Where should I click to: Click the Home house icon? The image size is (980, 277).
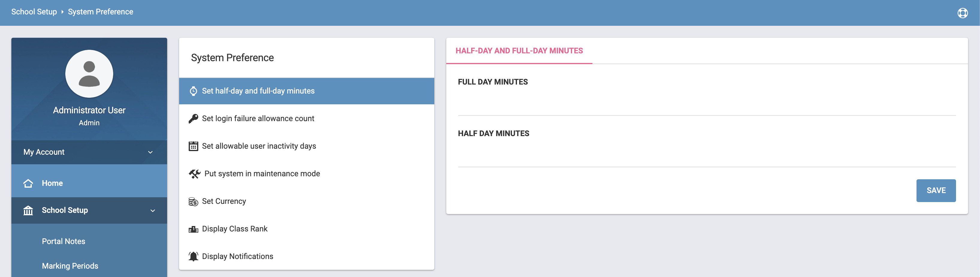[x=28, y=183]
